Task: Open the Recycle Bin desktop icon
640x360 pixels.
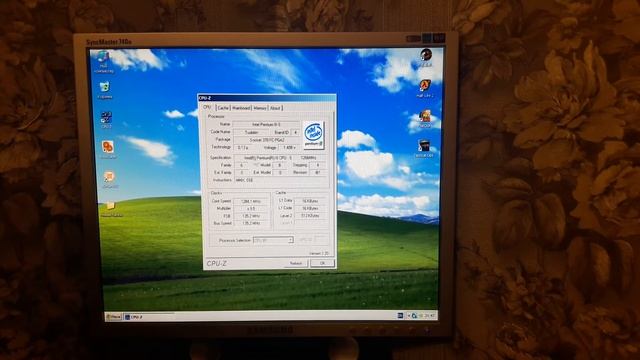Action: coord(104,87)
